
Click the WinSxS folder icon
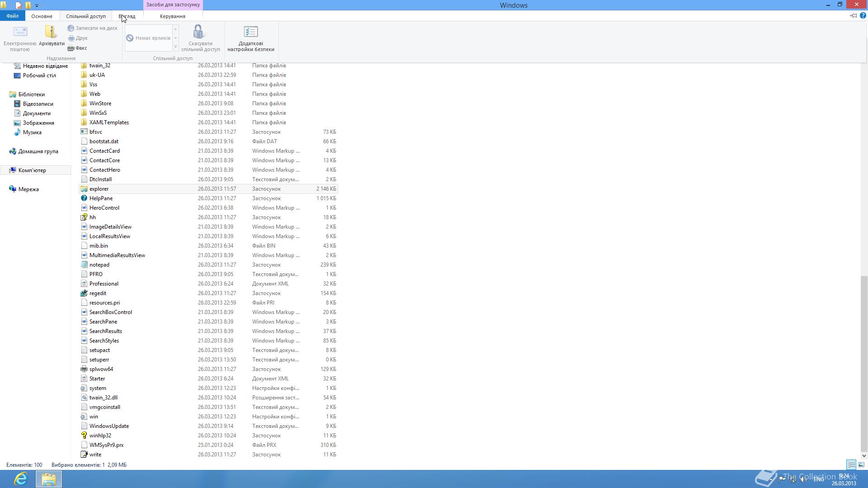point(84,113)
